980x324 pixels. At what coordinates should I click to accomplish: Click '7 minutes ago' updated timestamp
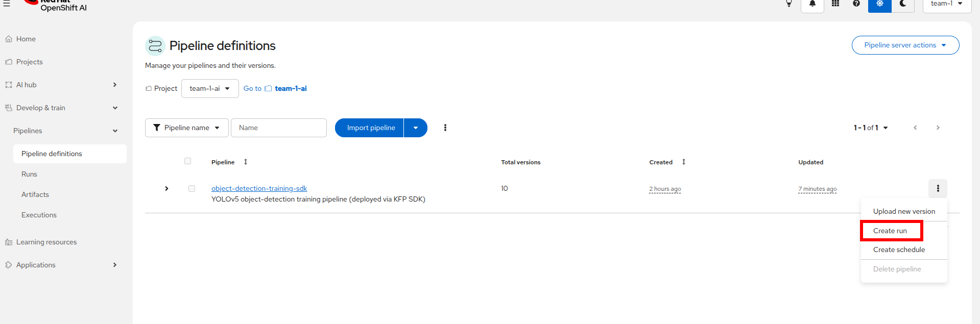(x=818, y=189)
